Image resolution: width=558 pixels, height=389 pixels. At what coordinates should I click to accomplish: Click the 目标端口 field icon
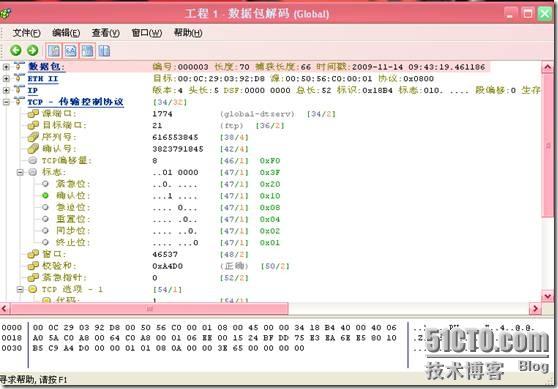tap(33, 125)
